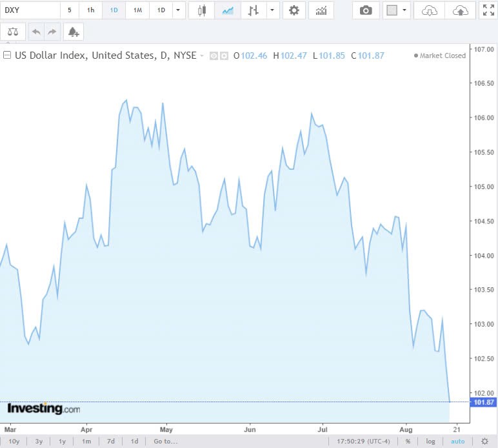Click the layout square icon
The width and height of the screenshot is (498, 448).
392,10
